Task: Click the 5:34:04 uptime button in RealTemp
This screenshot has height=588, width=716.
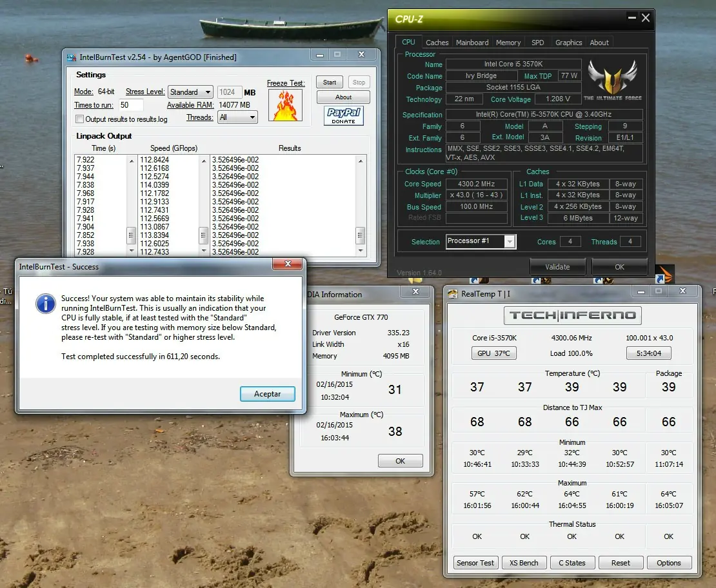Action: pos(649,353)
